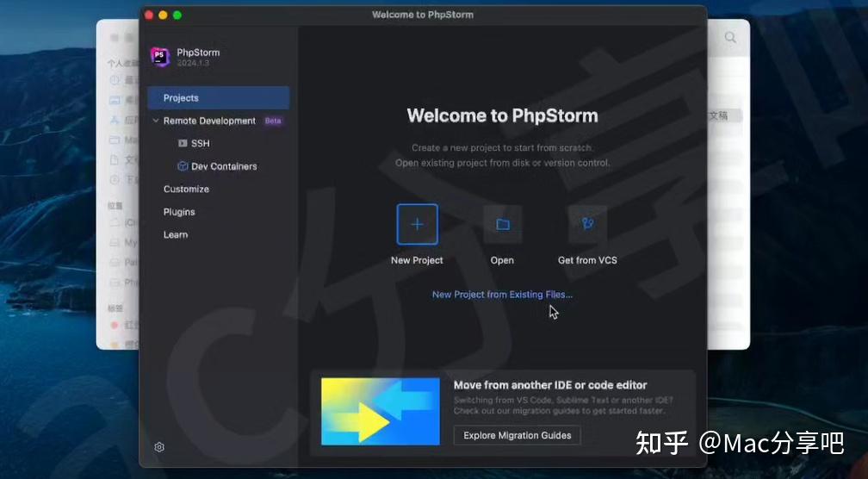Click New Project from Existing Files link

tap(502, 295)
